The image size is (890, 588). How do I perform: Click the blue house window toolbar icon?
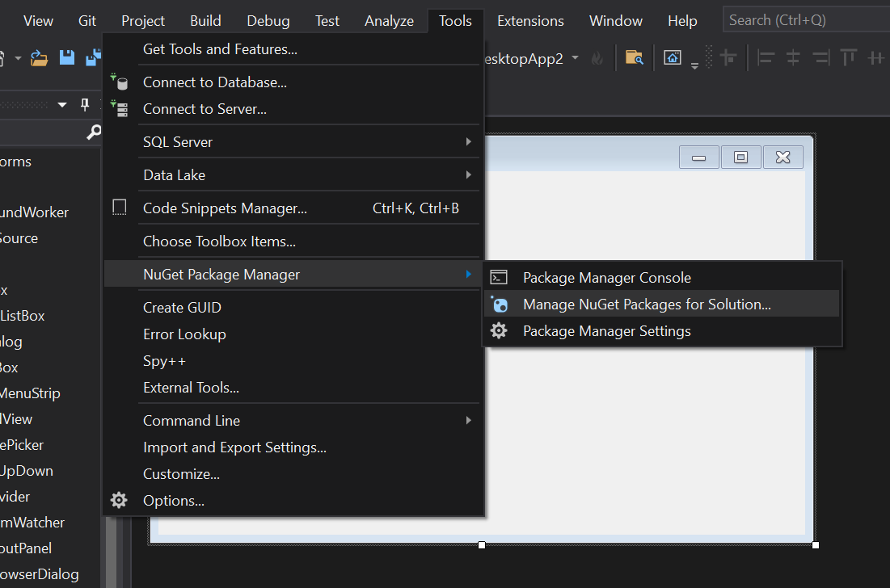(x=673, y=58)
